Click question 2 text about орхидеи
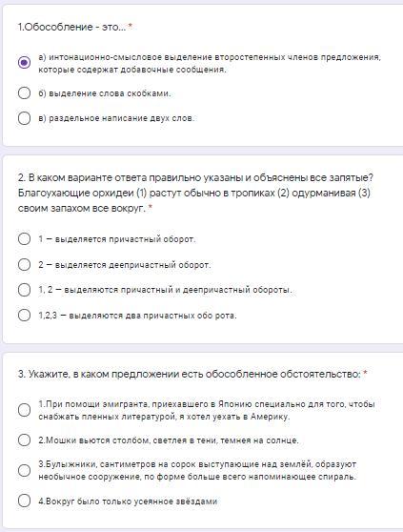Screen dimensions: 403x532 pos(195,193)
